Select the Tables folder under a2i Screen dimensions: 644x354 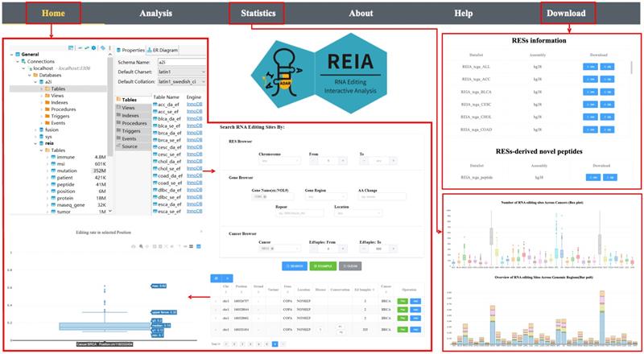coord(58,87)
